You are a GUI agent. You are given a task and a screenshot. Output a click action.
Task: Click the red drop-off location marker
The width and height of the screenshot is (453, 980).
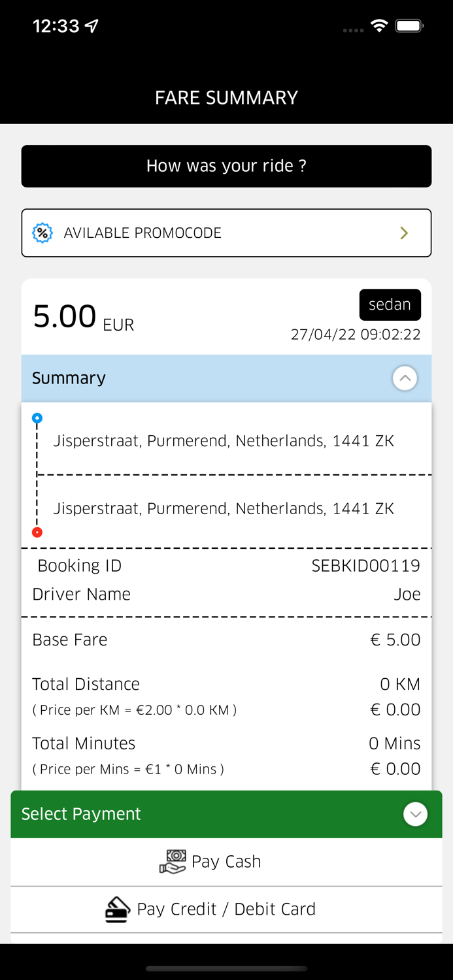(x=37, y=532)
